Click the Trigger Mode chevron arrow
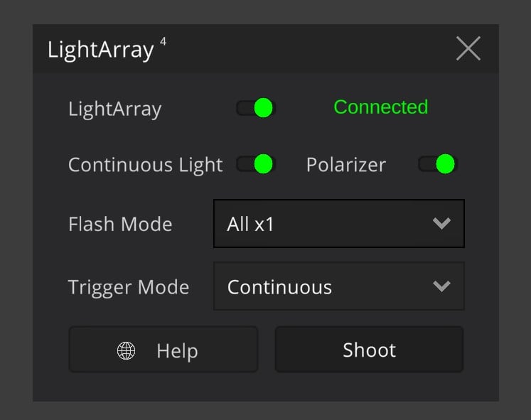 441,286
